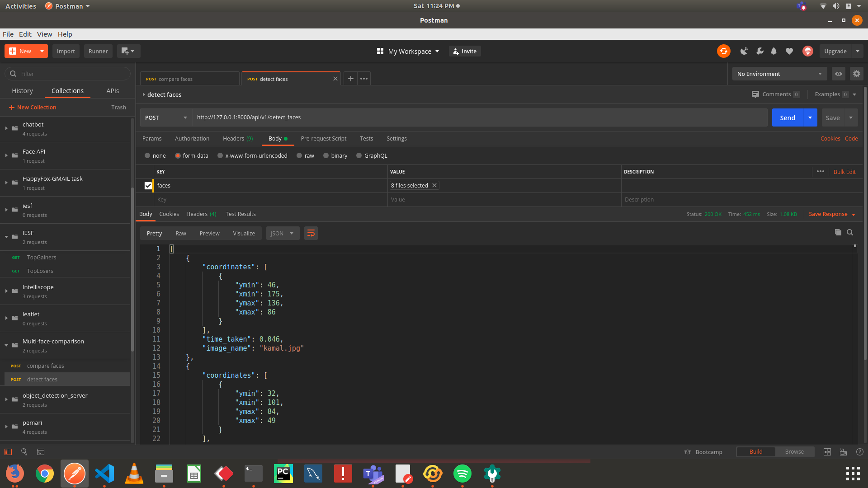The width and height of the screenshot is (868, 488).
Task: Click the sync status icon in header
Action: click(x=723, y=51)
